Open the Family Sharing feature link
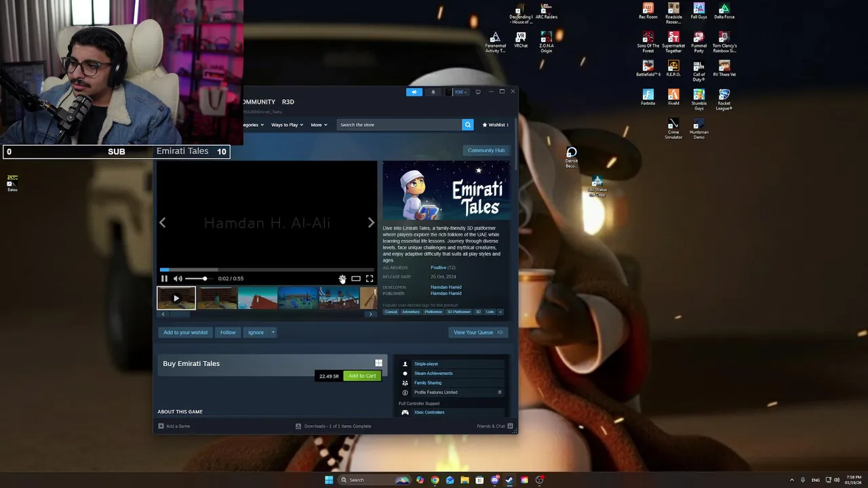The image size is (868, 488). coord(428,383)
